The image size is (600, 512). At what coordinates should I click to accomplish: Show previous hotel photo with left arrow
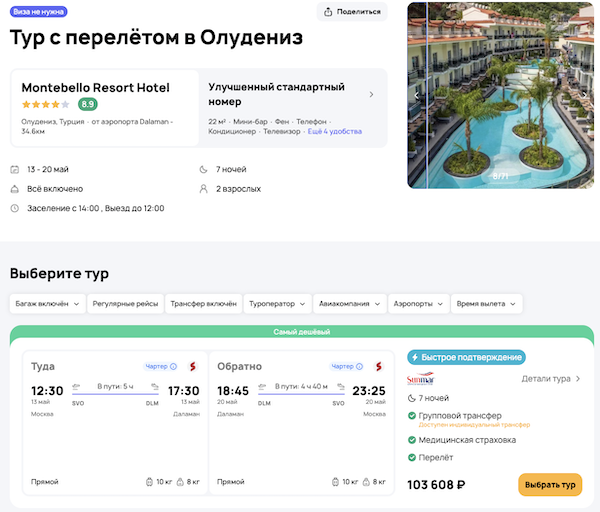417,95
